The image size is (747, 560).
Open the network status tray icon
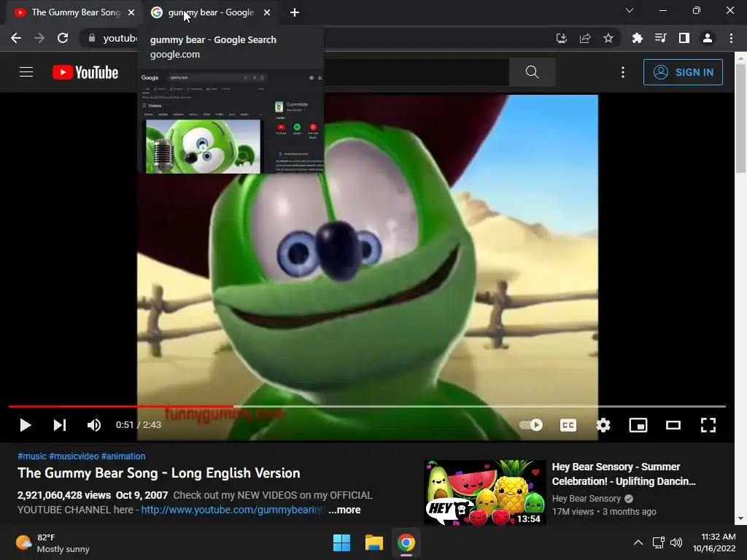pos(659,542)
